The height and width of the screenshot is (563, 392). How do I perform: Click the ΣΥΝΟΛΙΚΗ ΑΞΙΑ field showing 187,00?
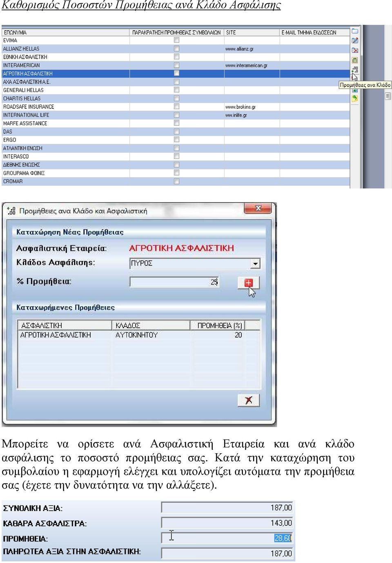click(227, 507)
